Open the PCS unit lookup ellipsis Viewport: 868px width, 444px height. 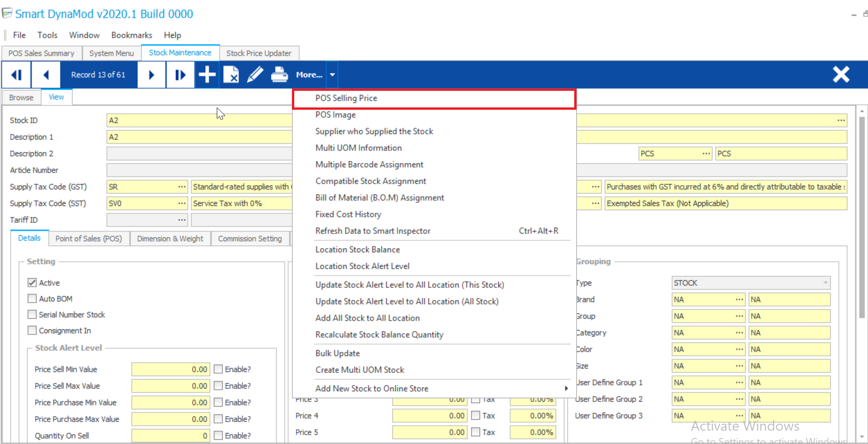pyautogui.click(x=707, y=154)
